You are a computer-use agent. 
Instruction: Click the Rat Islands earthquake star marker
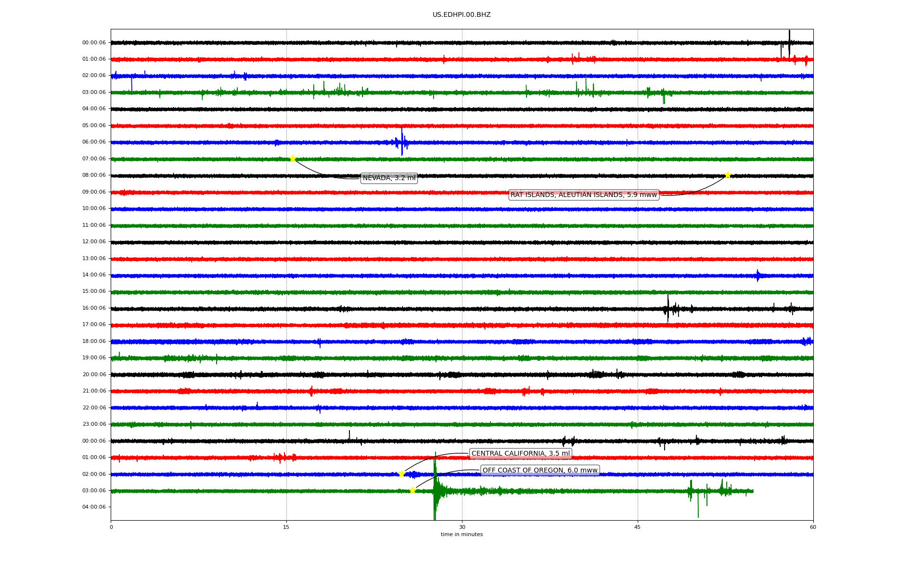coord(728,175)
